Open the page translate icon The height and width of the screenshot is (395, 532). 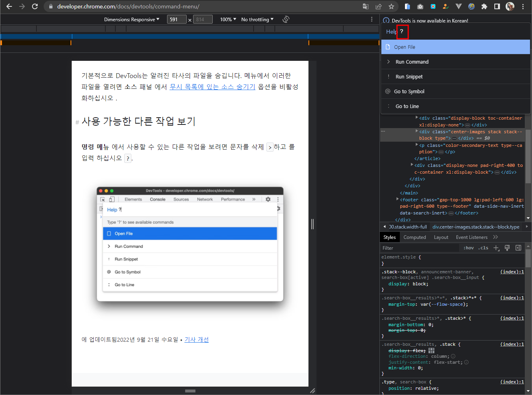366,6
